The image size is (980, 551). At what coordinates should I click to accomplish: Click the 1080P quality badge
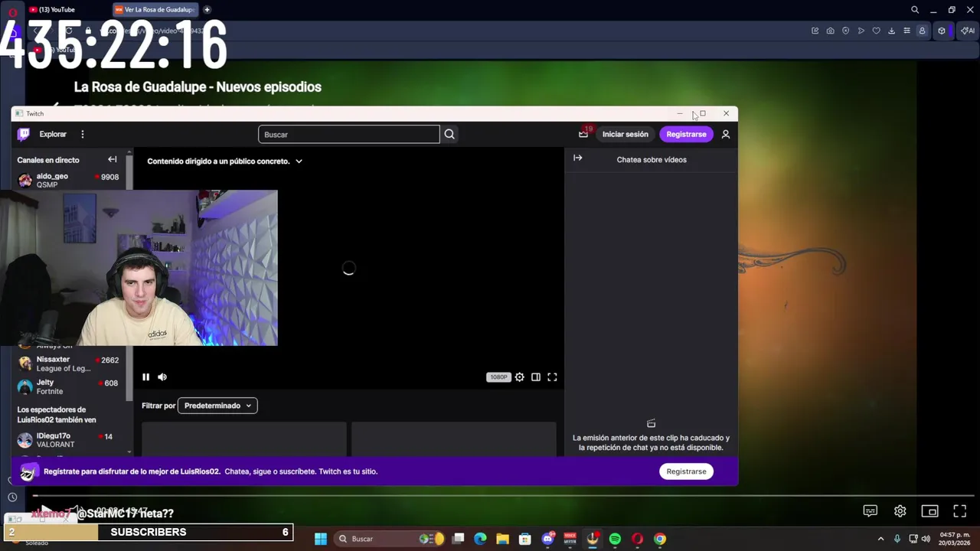[x=498, y=377]
